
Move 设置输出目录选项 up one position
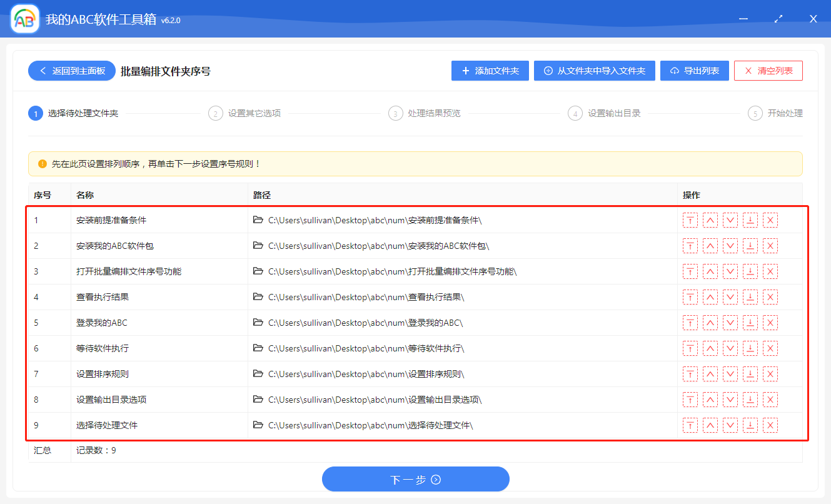pyautogui.click(x=710, y=399)
